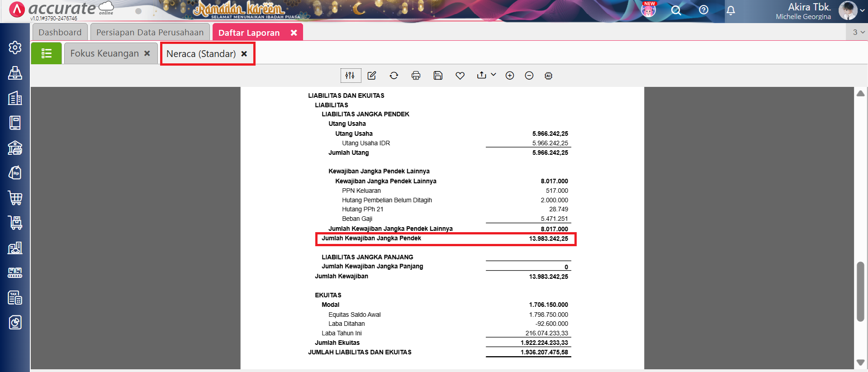Screen dimensions: 868x372
Task: Expand the export options dropdown arrow
Action: (x=493, y=75)
